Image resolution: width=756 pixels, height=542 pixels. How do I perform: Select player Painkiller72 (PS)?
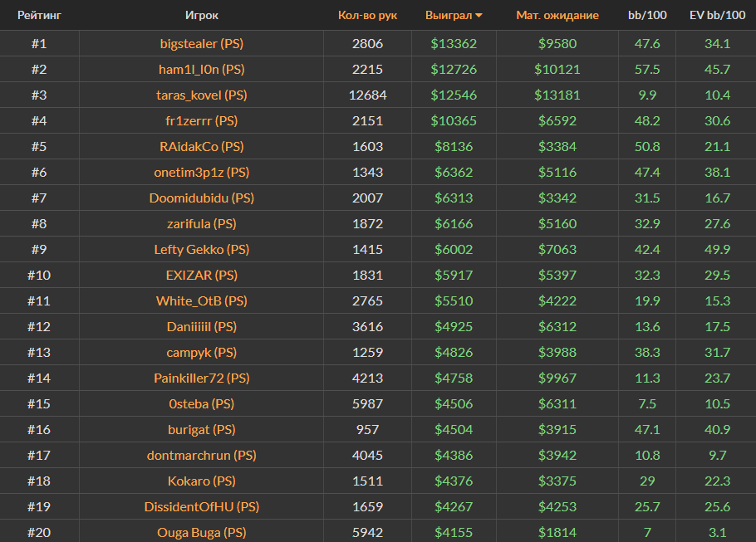point(202,378)
